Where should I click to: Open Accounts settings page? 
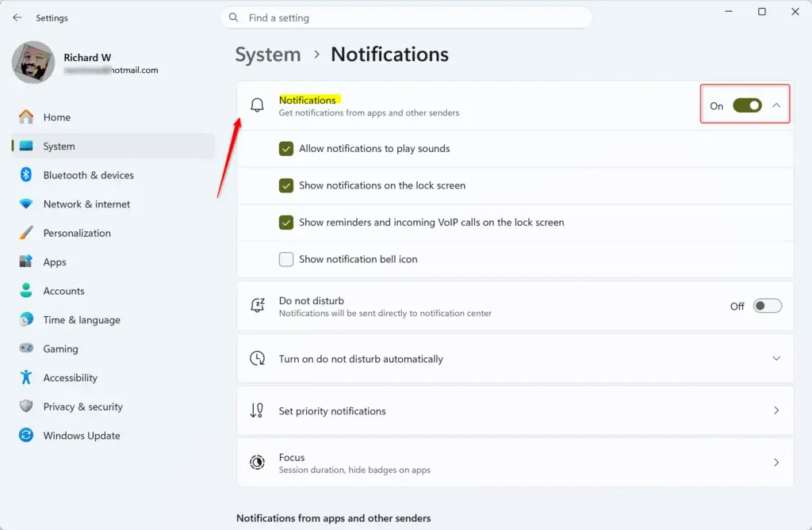click(x=113, y=291)
